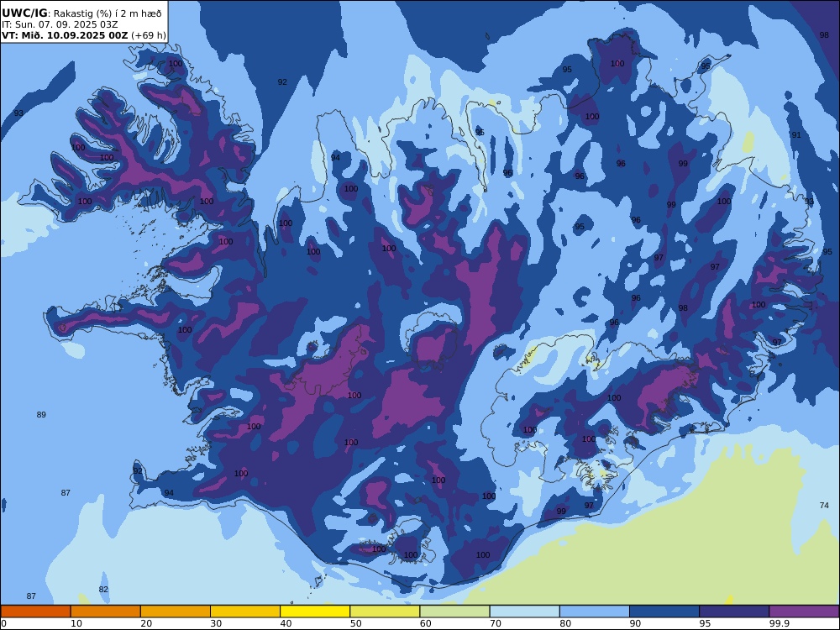Choose the pale green 60–70% legend swatch

pyautogui.click(x=454, y=612)
